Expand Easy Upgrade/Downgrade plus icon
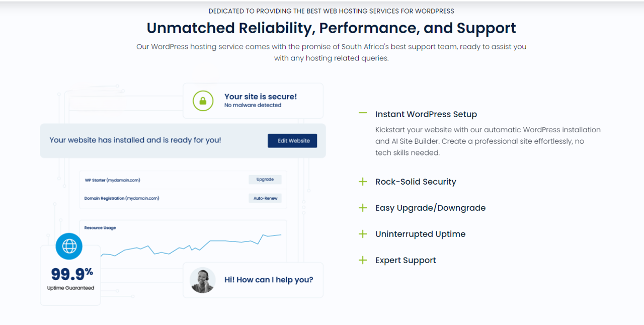The width and height of the screenshot is (644, 325). click(x=363, y=208)
